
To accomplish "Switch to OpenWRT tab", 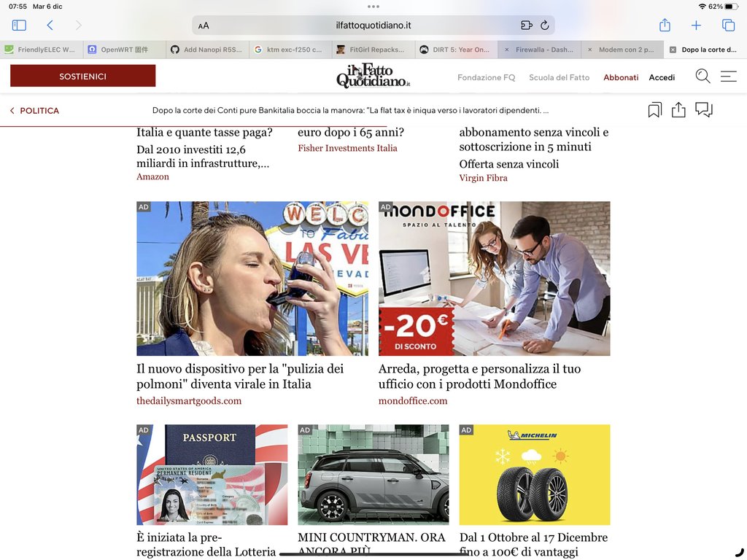I will tap(124, 50).
